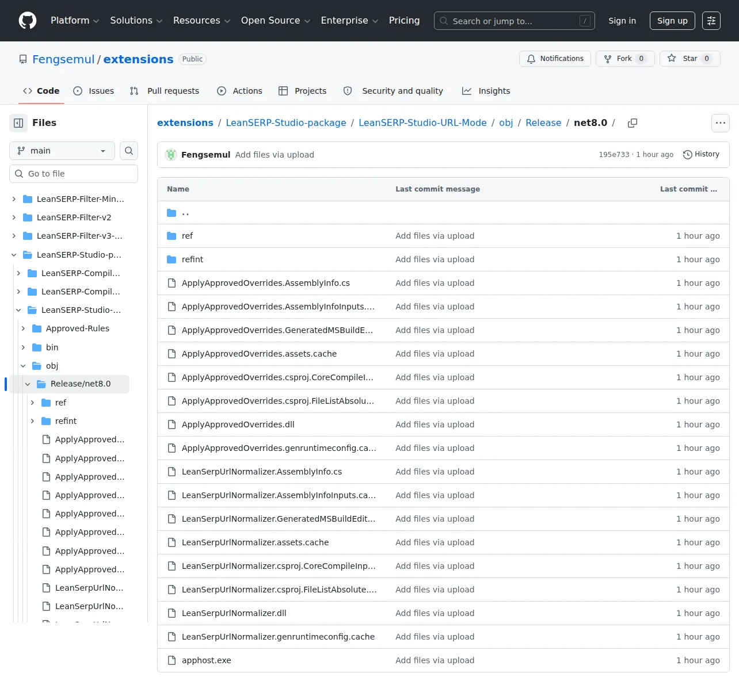Open the main branch selector dropdown
739x700 pixels.
point(62,151)
